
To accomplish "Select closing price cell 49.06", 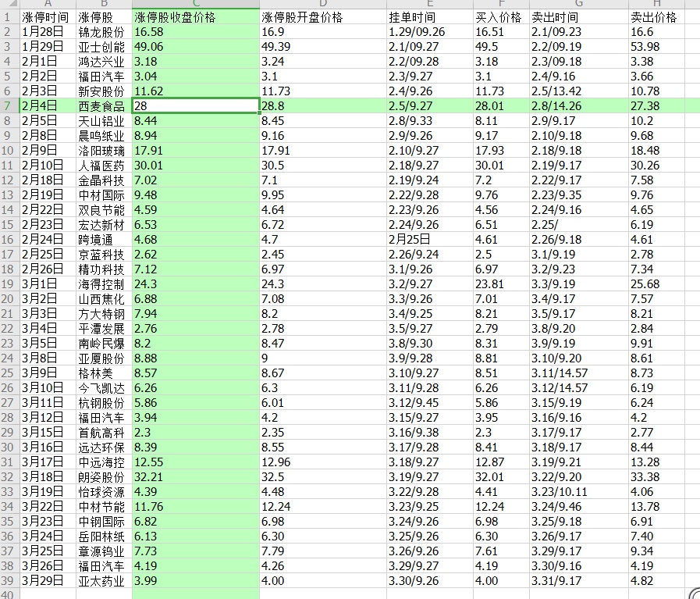I will click(x=196, y=46).
